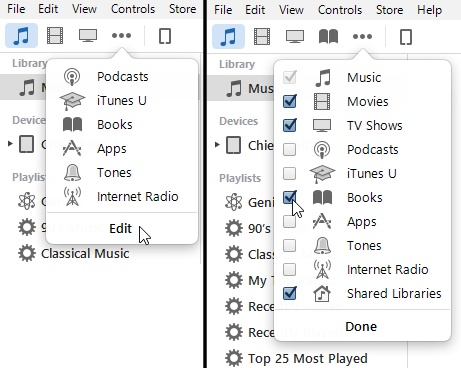Open the TV Shows view in the right window toolbar

295,37
